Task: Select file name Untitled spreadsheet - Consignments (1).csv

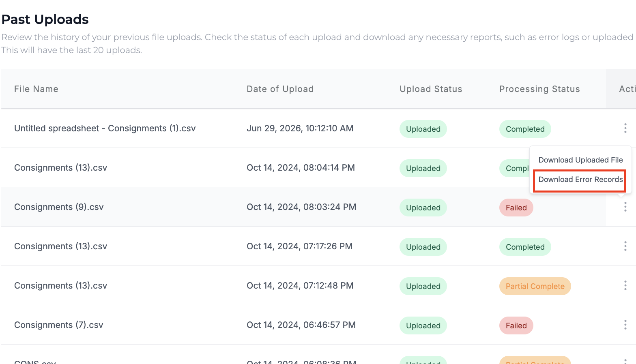Action: [x=105, y=128]
